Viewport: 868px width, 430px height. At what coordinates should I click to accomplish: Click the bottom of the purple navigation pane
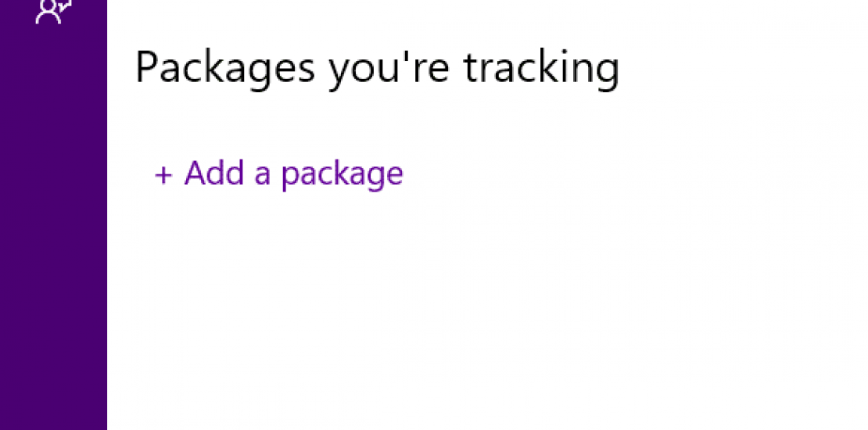click(53, 407)
